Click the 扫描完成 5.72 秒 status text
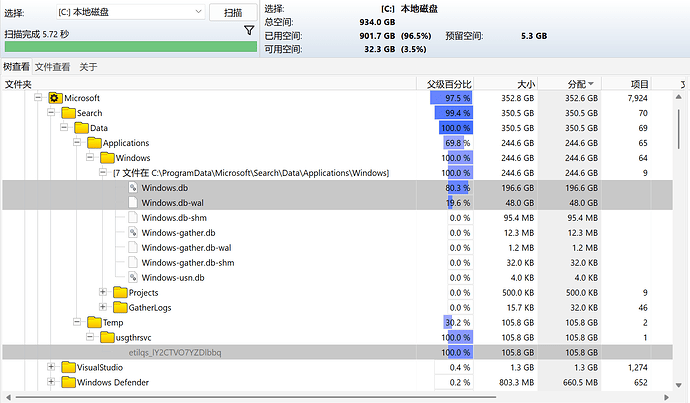Screen dimensions: 690x403 point(37,34)
